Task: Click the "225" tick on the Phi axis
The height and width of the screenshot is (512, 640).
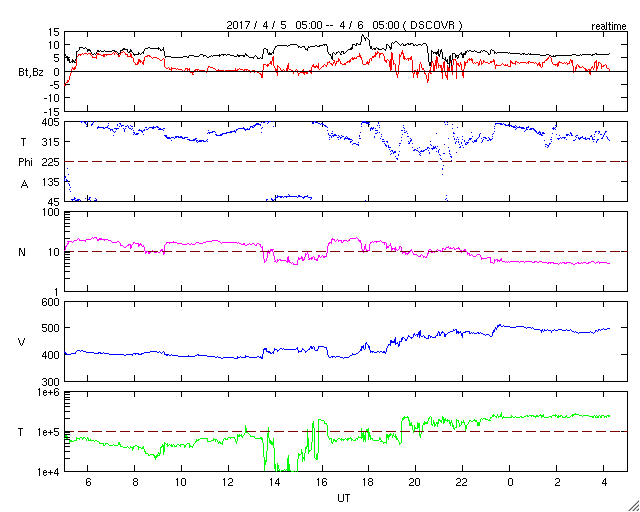Action: tap(51, 162)
